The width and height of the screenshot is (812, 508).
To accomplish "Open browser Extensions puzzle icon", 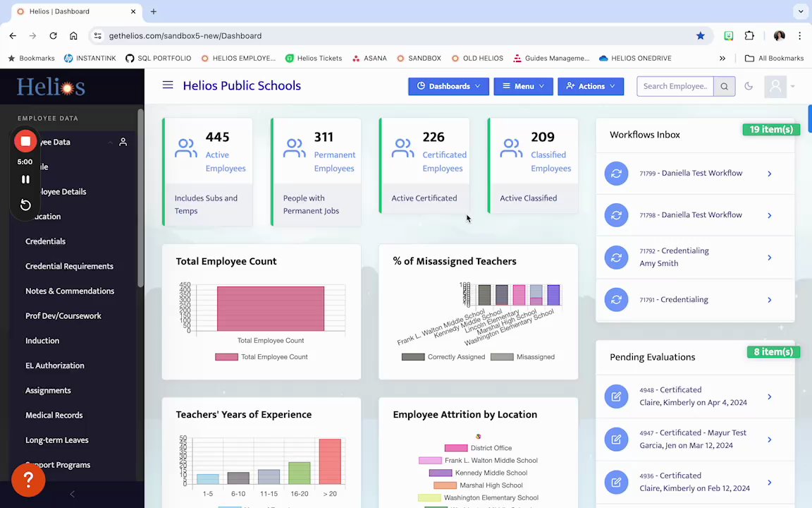I will pos(749,36).
